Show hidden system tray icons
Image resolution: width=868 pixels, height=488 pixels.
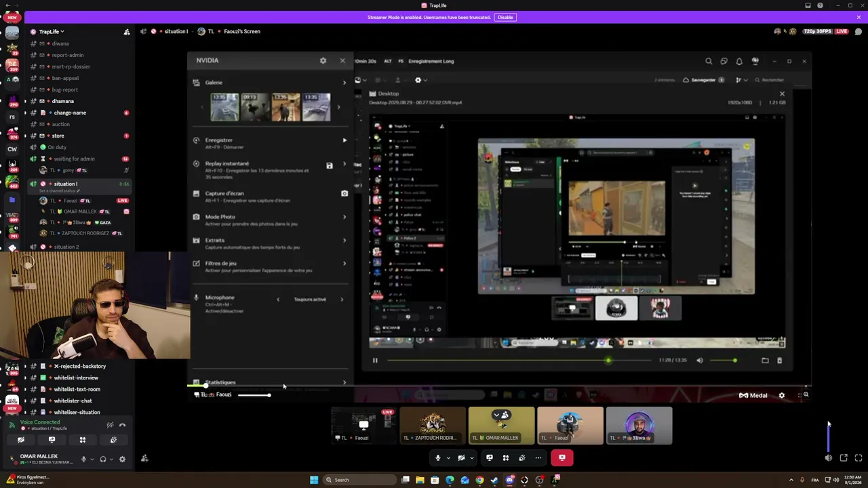coord(791,480)
